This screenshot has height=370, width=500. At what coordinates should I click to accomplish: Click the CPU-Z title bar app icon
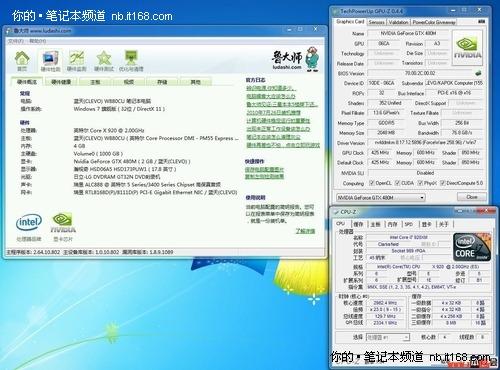(336, 212)
